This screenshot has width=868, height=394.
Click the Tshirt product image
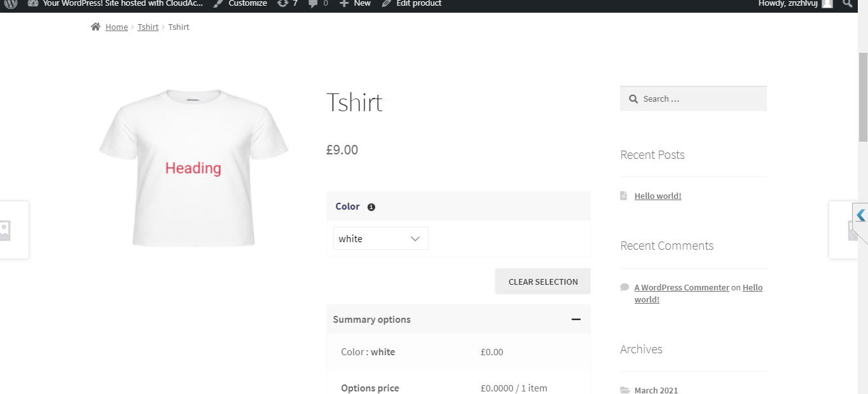(193, 168)
